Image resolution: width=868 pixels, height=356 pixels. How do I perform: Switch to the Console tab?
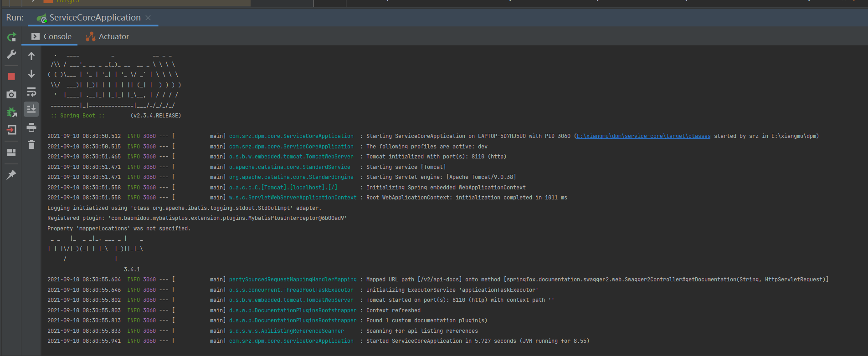[x=52, y=36]
